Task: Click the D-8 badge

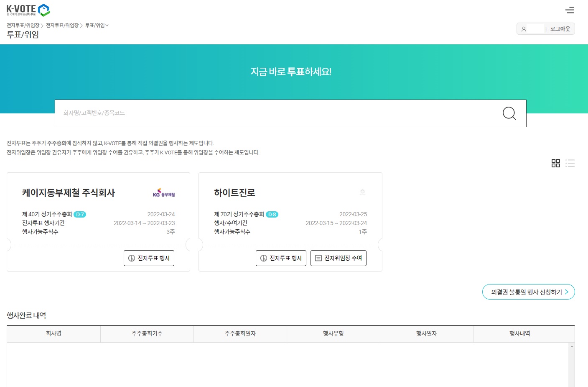Action: point(272,215)
